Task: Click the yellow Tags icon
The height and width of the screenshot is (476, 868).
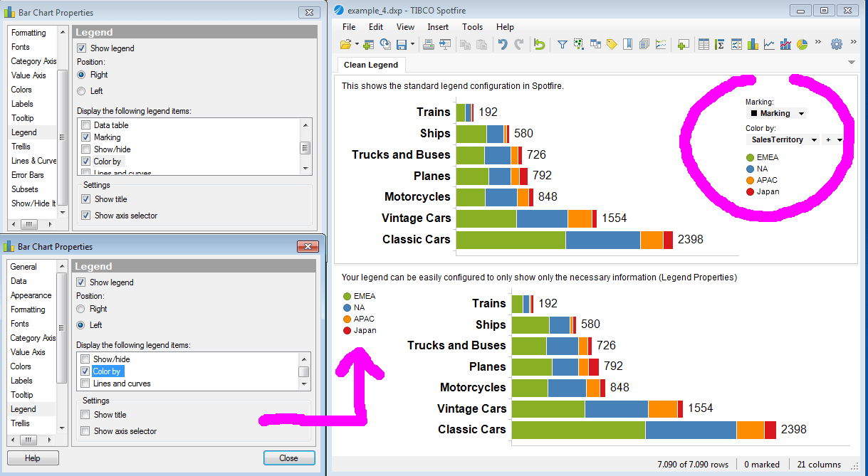Action: click(x=612, y=44)
